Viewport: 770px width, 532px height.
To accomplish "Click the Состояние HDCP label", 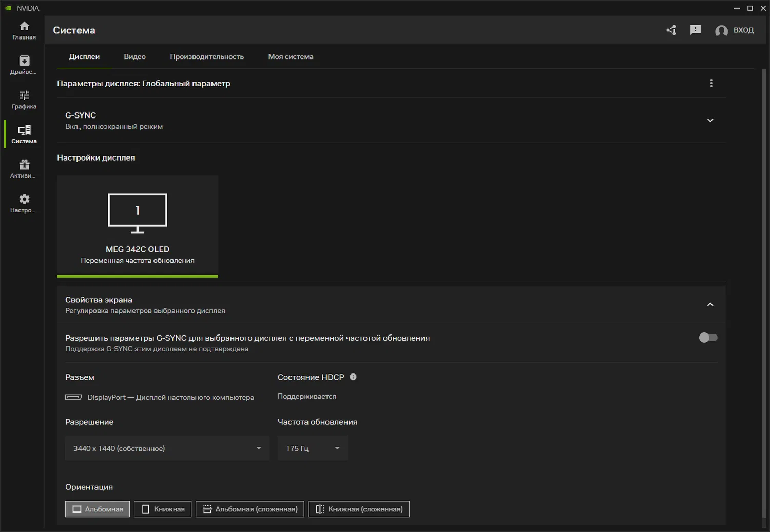I will pos(311,377).
